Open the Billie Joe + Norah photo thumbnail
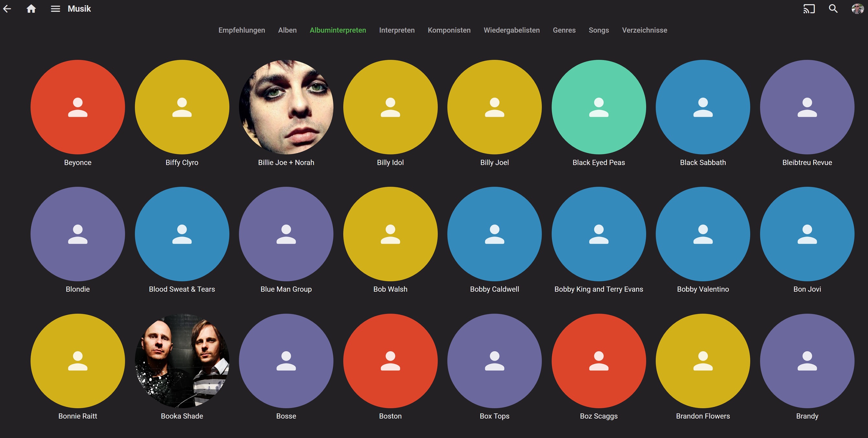This screenshot has height=438, width=868. [x=286, y=107]
